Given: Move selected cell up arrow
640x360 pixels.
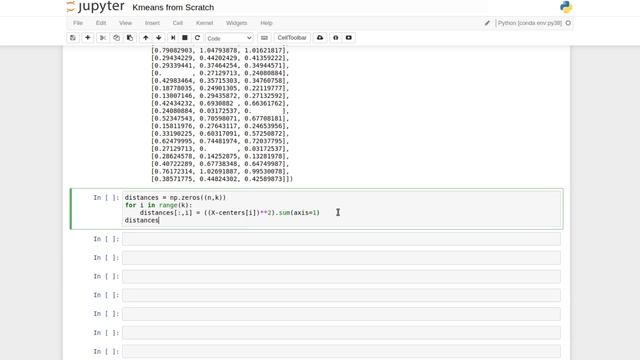Looking at the screenshot, I should (x=145, y=38).
